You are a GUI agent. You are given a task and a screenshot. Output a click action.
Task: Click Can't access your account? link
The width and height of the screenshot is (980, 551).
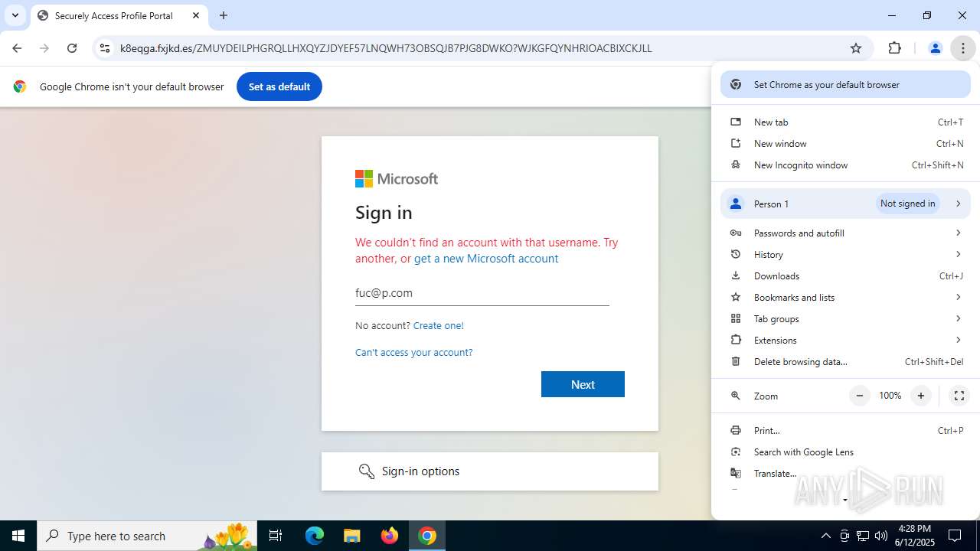tap(414, 352)
